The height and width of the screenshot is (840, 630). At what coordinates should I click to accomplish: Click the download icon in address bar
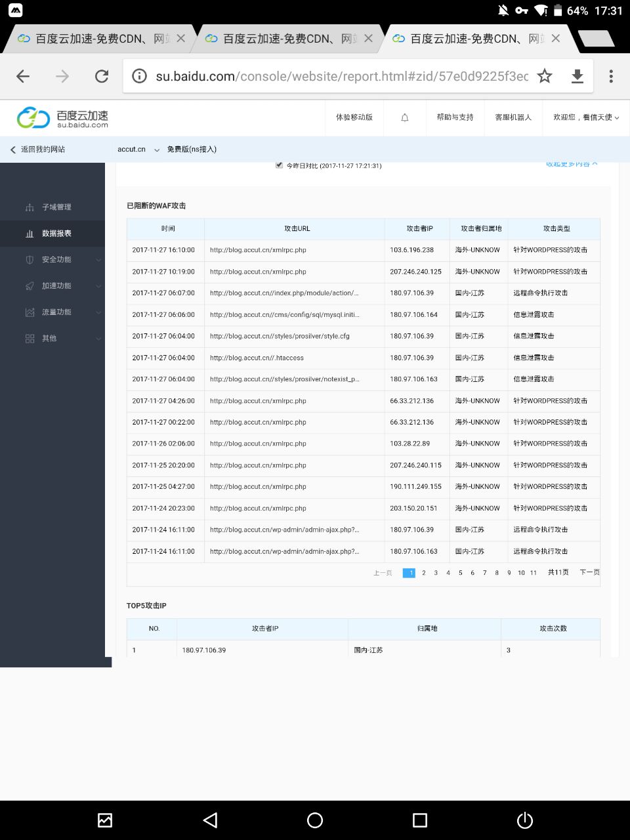click(x=577, y=77)
